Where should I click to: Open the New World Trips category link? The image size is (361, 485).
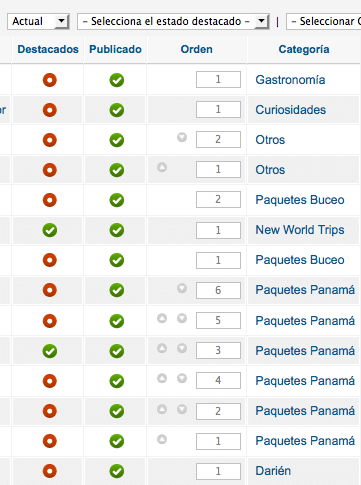300,230
